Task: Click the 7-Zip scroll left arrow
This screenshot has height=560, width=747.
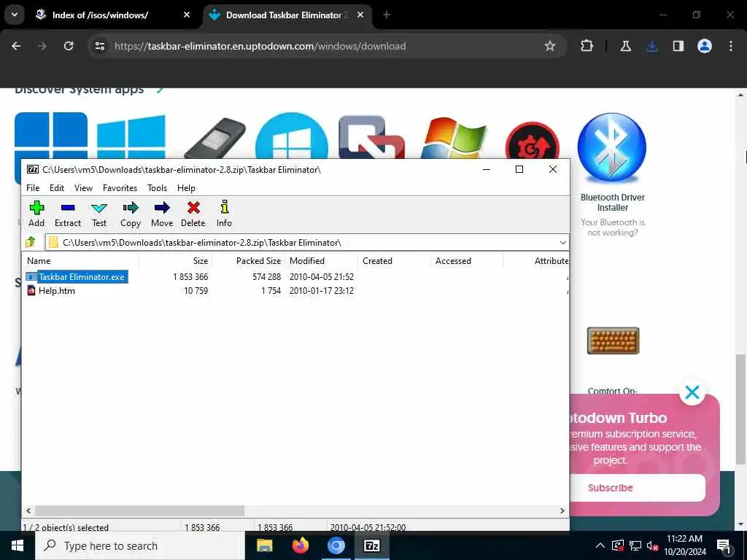Action: tap(28, 510)
